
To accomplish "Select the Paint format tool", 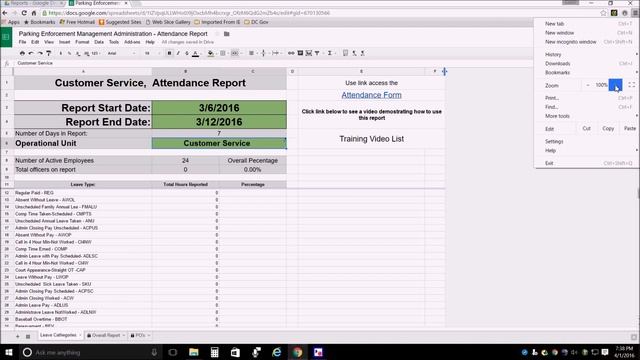I will 49,53.
